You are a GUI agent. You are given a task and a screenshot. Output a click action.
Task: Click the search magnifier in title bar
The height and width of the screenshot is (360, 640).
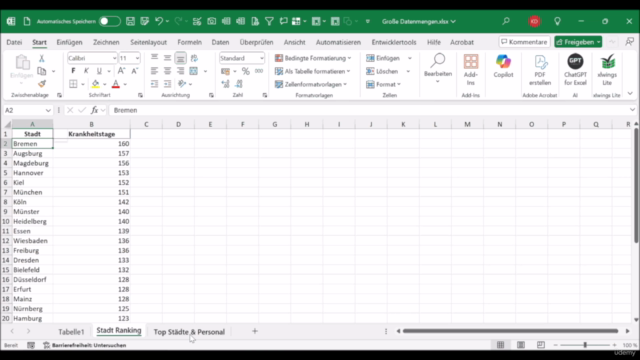(x=506, y=21)
